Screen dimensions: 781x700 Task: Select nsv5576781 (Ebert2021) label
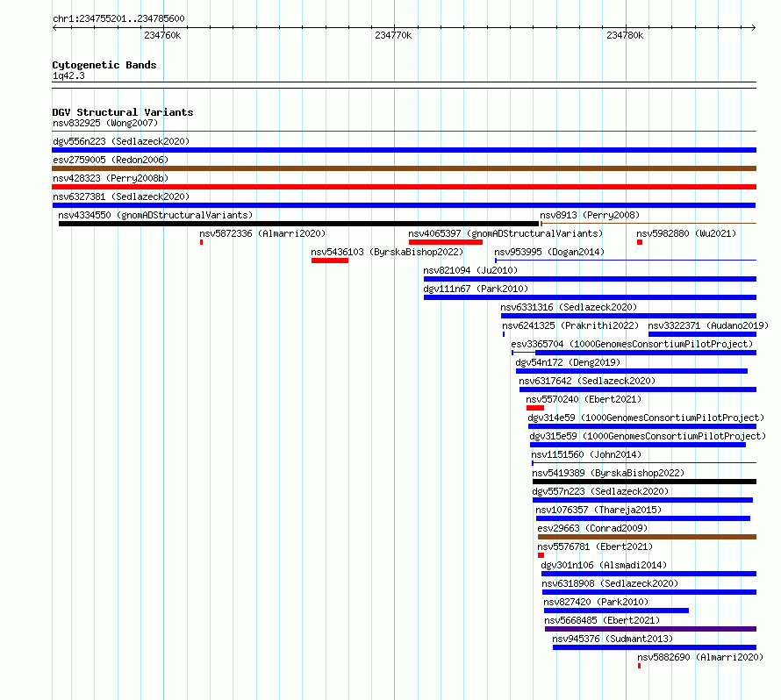[x=595, y=546]
